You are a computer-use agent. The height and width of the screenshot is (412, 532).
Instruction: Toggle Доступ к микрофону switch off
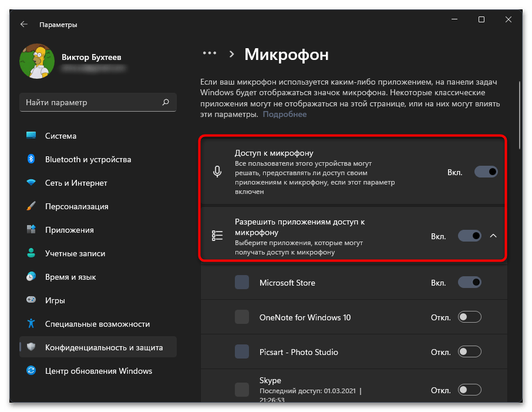486,172
